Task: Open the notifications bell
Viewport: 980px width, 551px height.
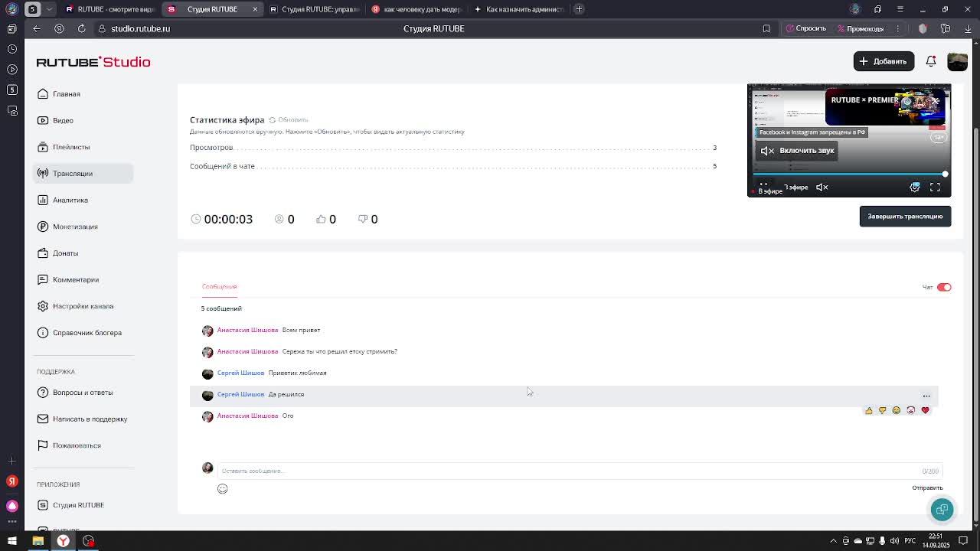Action: tap(931, 61)
